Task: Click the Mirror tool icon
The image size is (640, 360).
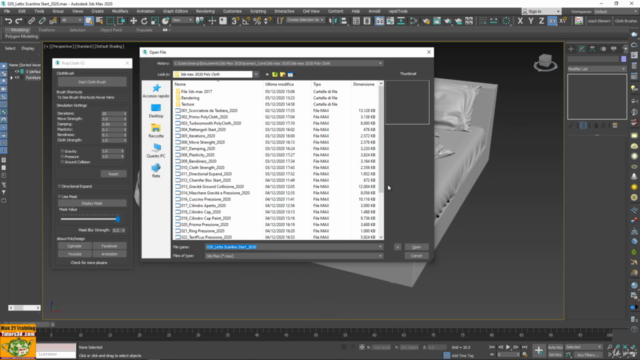Action: point(333,21)
